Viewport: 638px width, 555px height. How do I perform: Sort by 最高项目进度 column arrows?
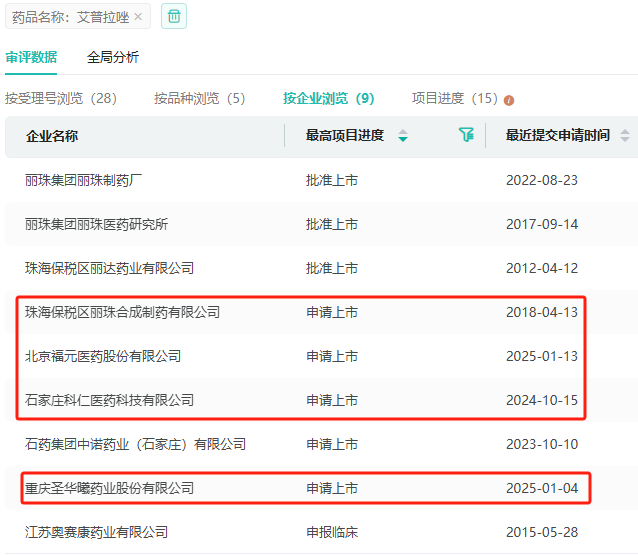[x=403, y=135]
